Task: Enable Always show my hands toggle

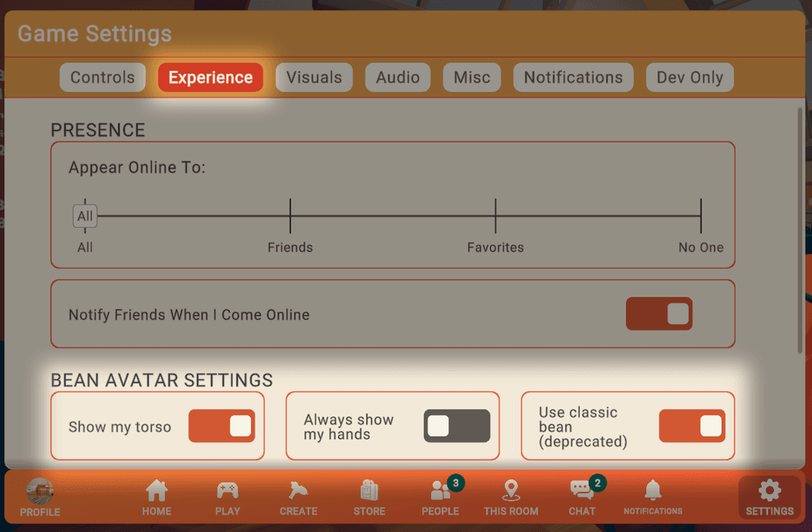Action: (x=456, y=426)
